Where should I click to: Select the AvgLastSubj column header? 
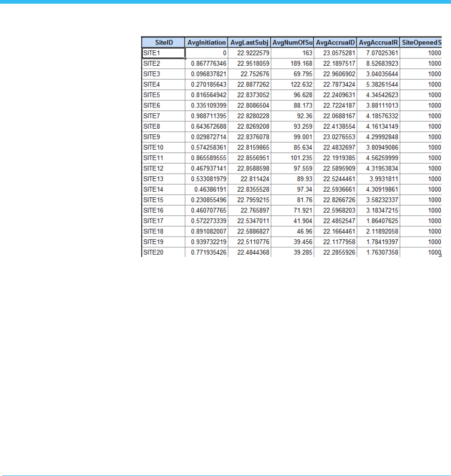tap(249, 43)
